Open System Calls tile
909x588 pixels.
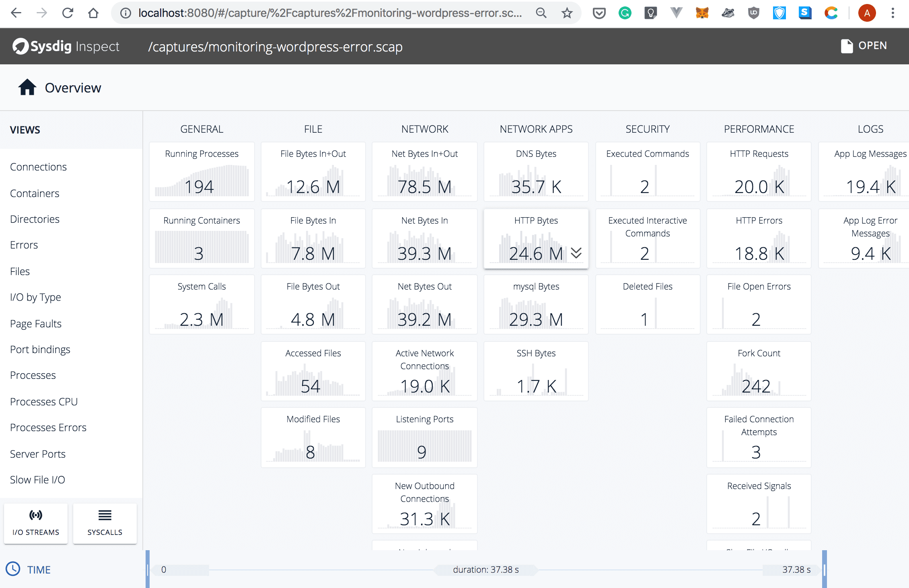point(202,304)
